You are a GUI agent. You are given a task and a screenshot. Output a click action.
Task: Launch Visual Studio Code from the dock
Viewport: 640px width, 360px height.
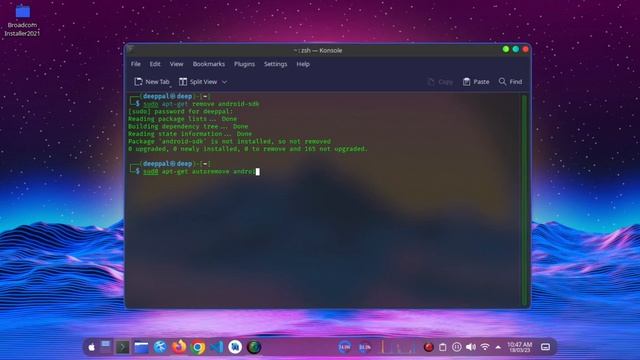pos(216,347)
